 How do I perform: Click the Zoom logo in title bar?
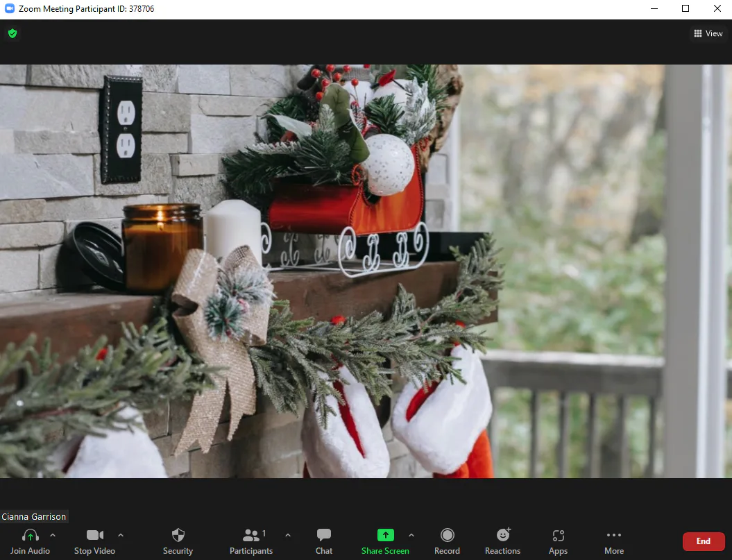click(9, 8)
